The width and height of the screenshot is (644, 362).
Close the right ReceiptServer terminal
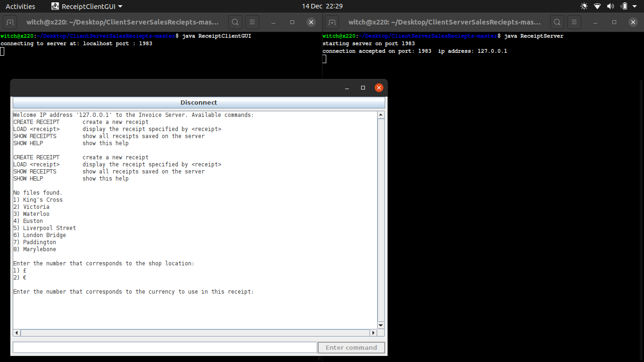point(633,22)
